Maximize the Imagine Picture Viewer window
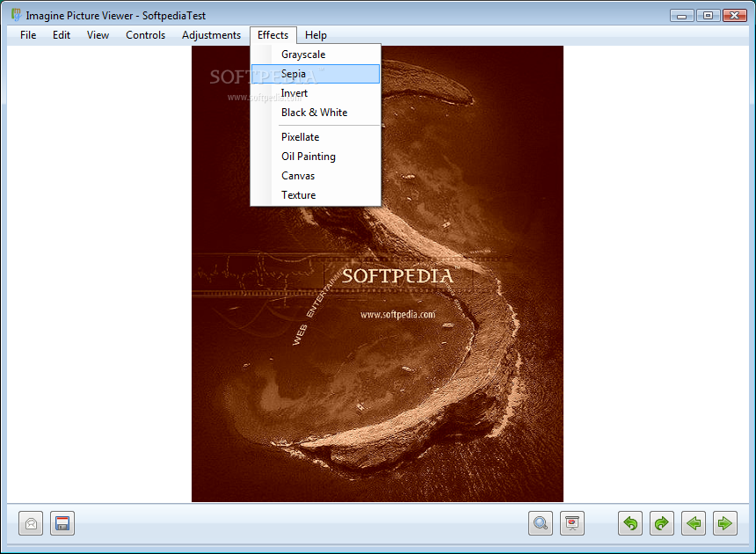This screenshot has height=554, width=756. click(x=708, y=16)
